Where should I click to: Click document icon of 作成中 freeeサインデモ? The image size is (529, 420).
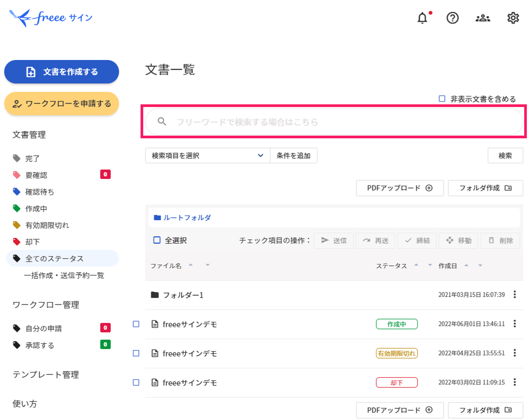tap(155, 324)
